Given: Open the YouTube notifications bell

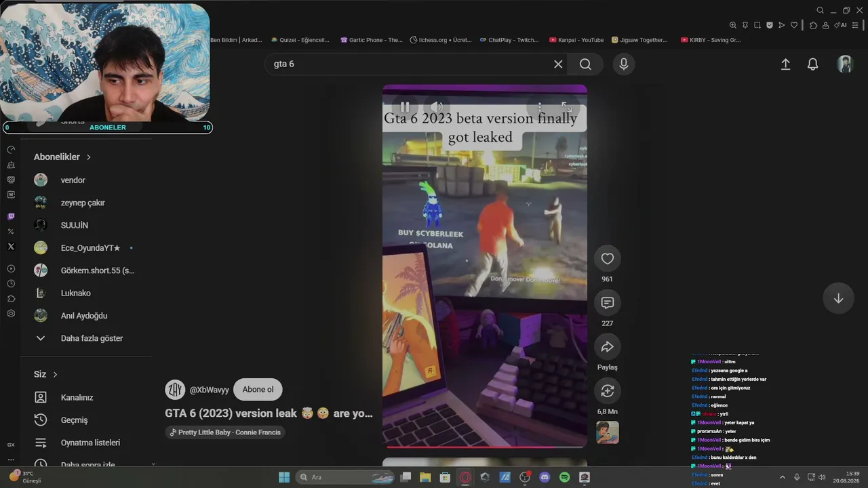Looking at the screenshot, I should point(812,64).
